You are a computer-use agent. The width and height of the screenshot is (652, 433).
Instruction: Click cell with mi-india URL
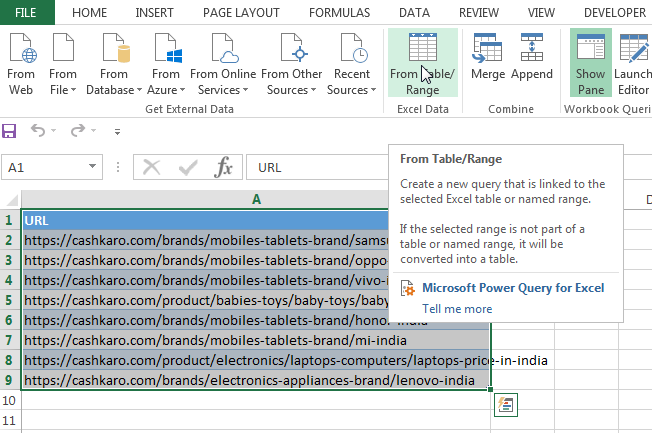coord(256,340)
